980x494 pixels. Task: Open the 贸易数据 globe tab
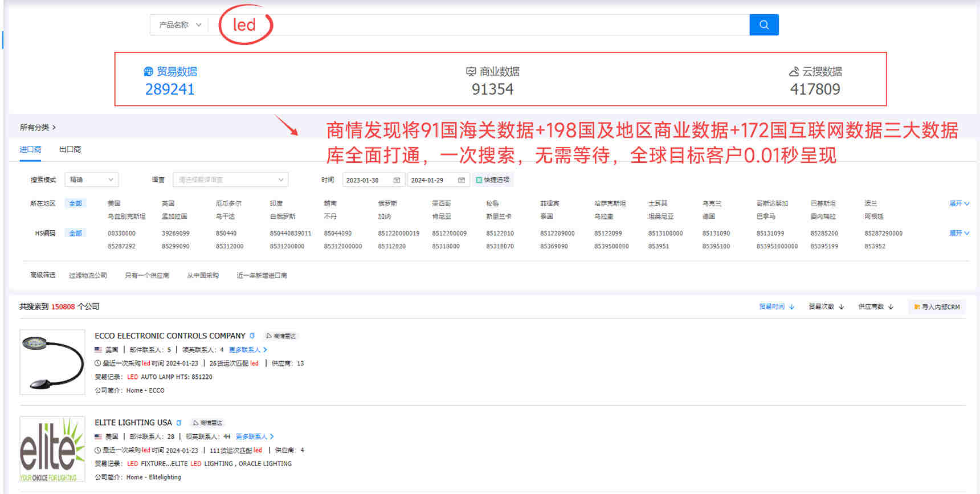pyautogui.click(x=170, y=71)
